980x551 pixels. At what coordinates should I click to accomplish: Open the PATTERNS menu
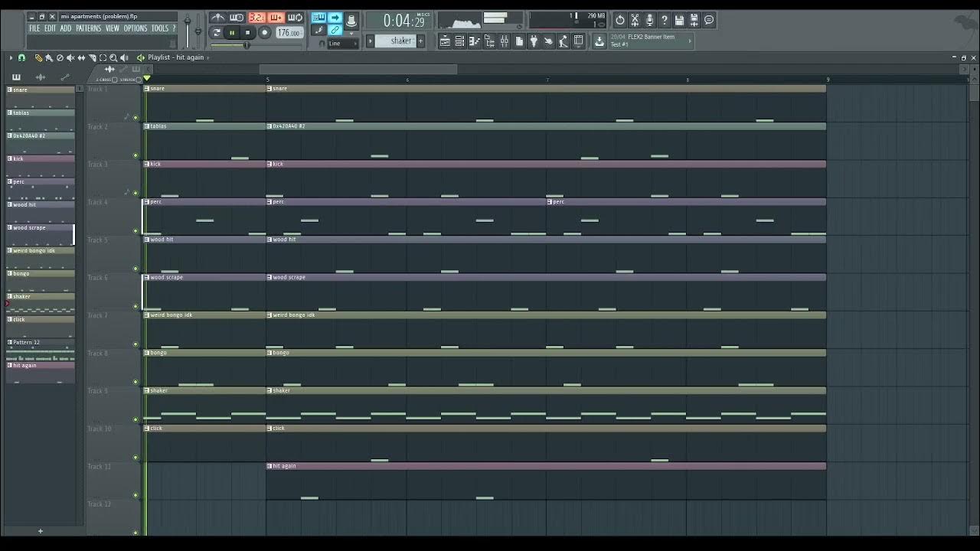[88, 28]
